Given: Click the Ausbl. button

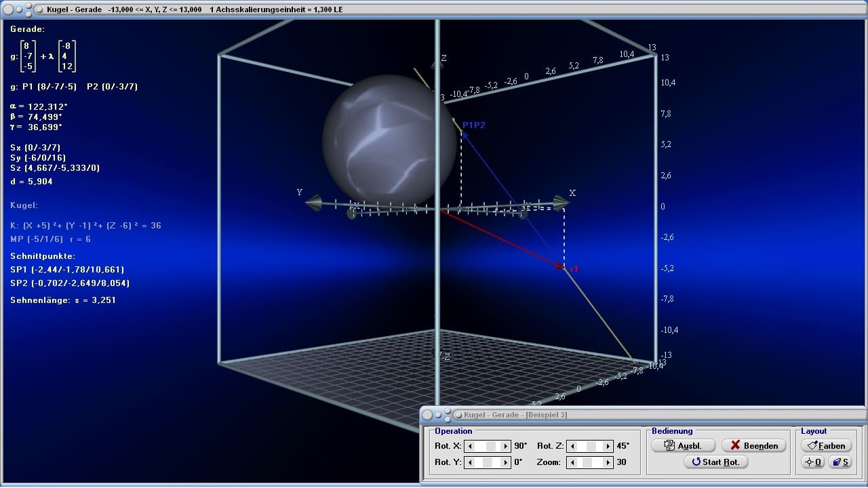Looking at the screenshot, I should tap(684, 445).
